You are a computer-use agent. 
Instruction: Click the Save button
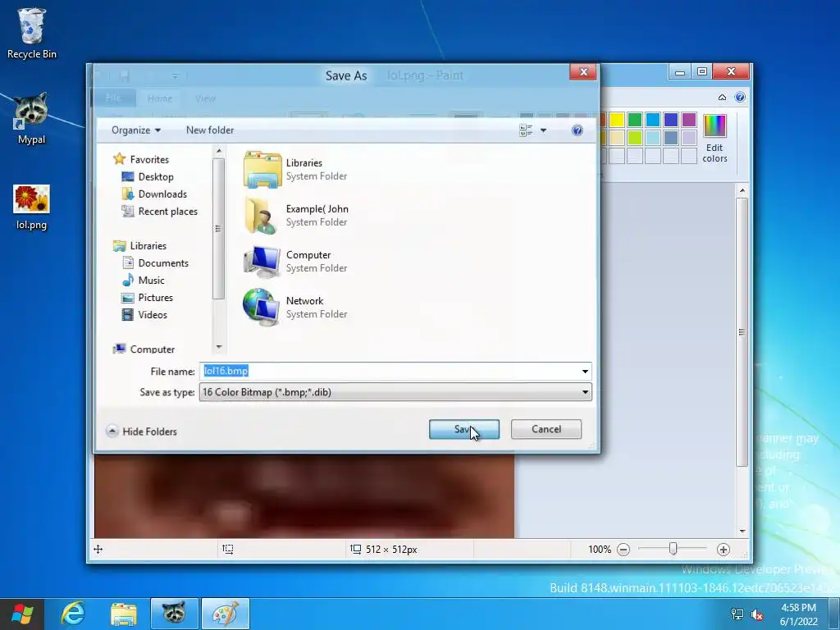pos(464,429)
